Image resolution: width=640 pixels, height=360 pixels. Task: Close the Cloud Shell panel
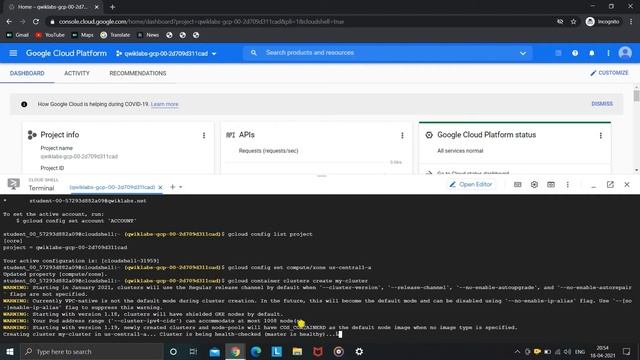[627, 184]
